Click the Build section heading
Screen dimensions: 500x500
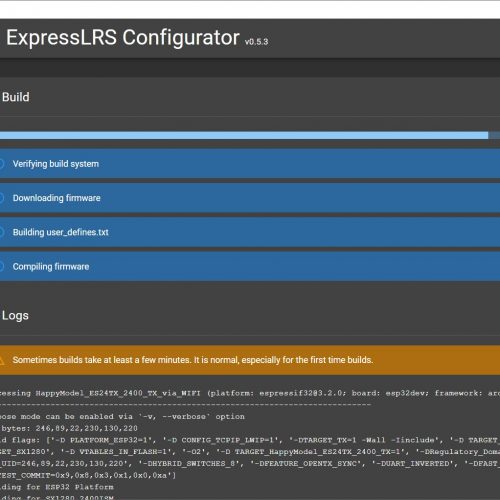pos(16,97)
